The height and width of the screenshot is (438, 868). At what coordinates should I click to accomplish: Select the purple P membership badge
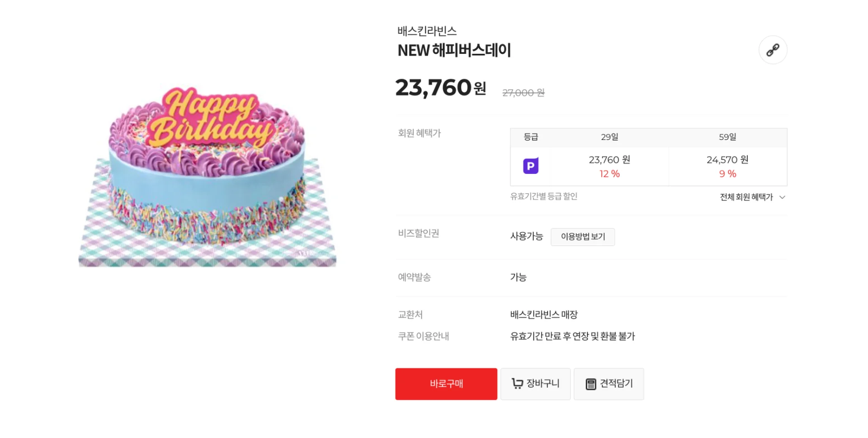click(530, 166)
